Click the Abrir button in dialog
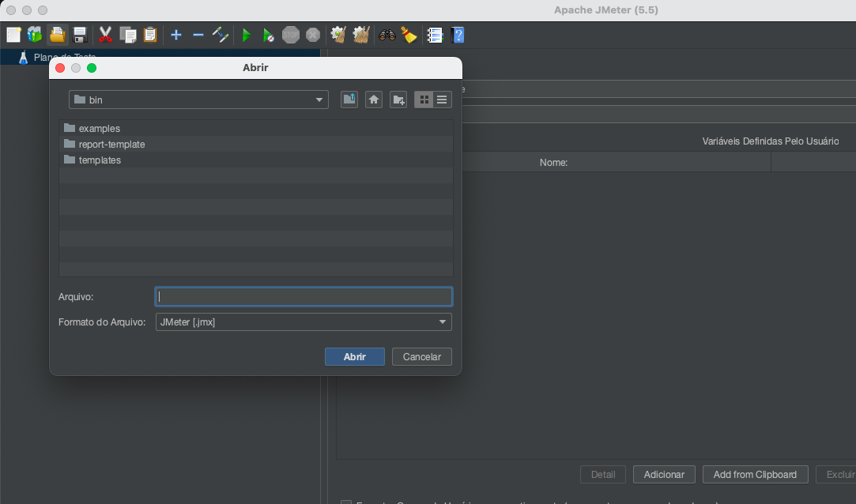Image resolution: width=856 pixels, height=504 pixels. click(x=355, y=357)
